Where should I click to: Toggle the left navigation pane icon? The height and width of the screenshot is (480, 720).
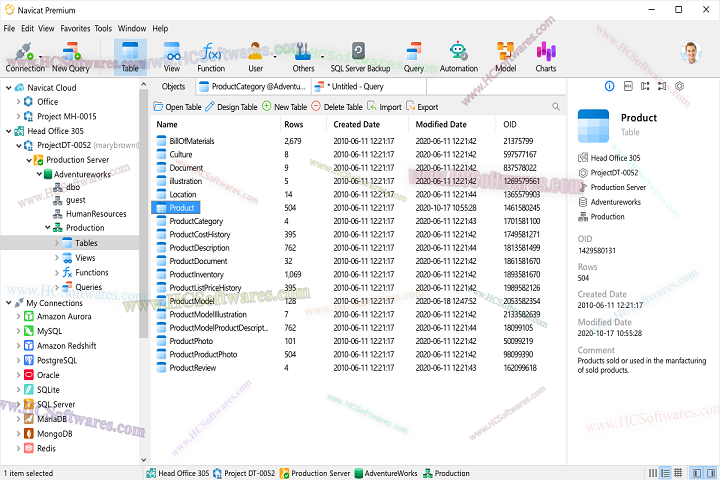(x=697, y=473)
